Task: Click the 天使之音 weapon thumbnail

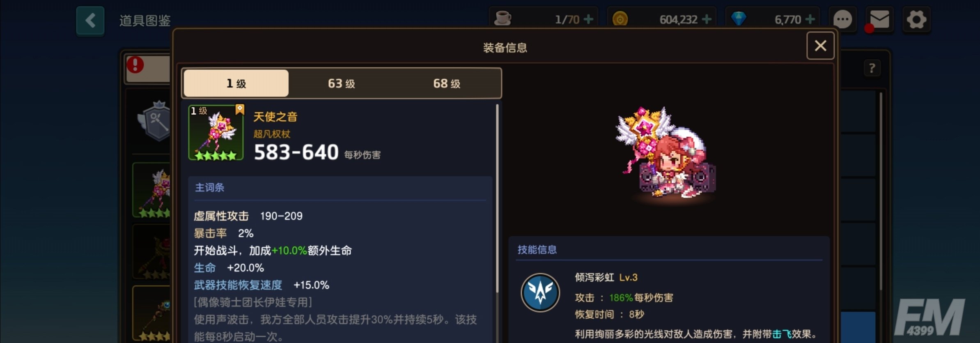Action: click(x=216, y=133)
